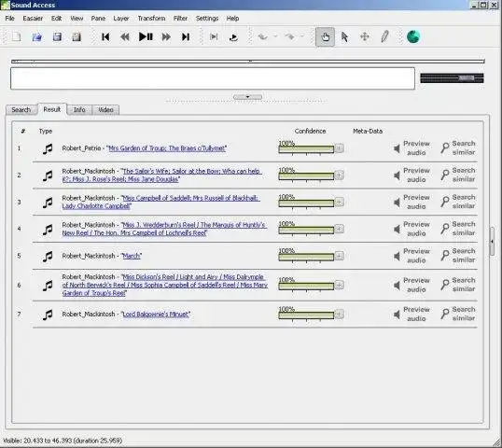The height and width of the screenshot is (448, 502).
Task: Select the Draw pencil tool
Action: [384, 36]
